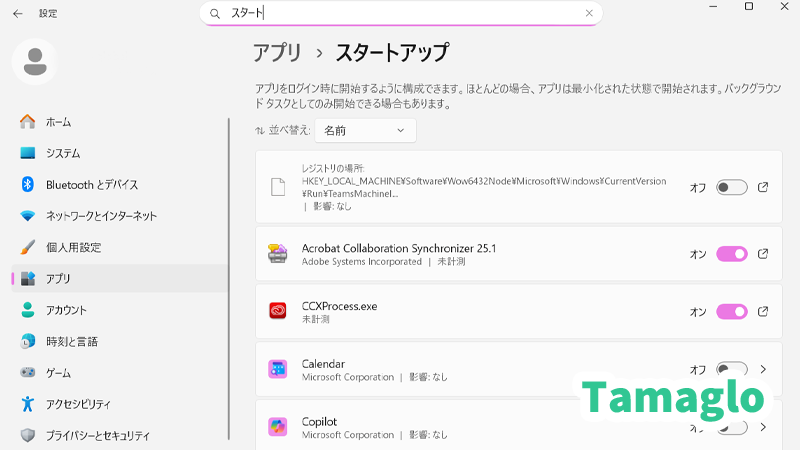Expand the Calendar entry chevron
The width and height of the screenshot is (800, 450).
pyautogui.click(x=763, y=369)
